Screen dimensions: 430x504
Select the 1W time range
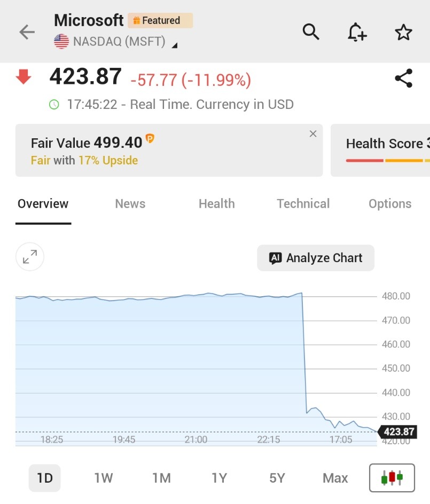pos(104,478)
